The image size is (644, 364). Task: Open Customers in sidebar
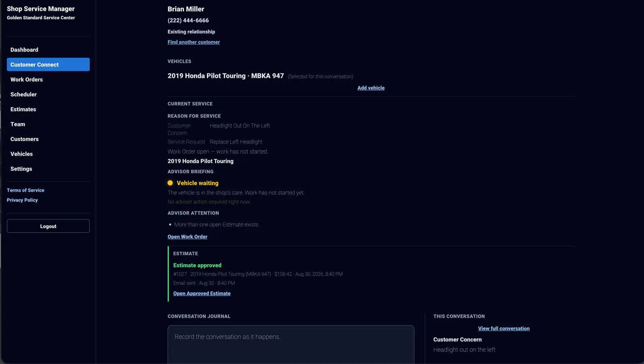[48, 139]
